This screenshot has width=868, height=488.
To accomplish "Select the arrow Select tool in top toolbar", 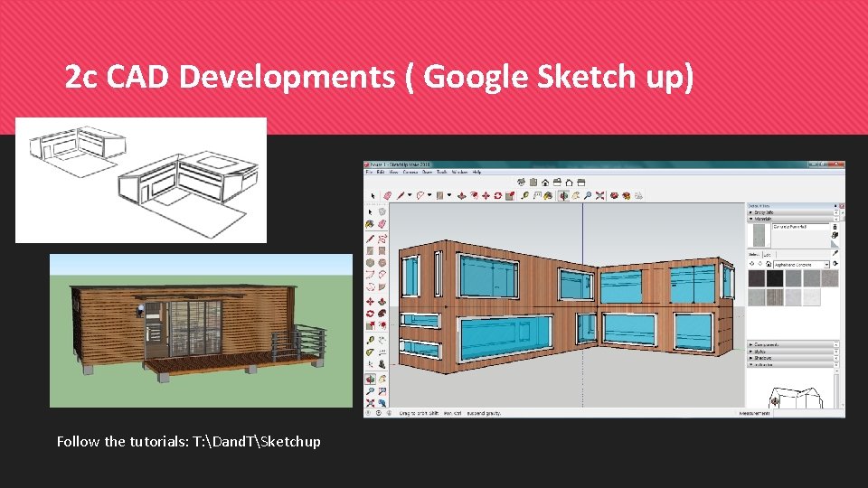I will pyautogui.click(x=373, y=196).
